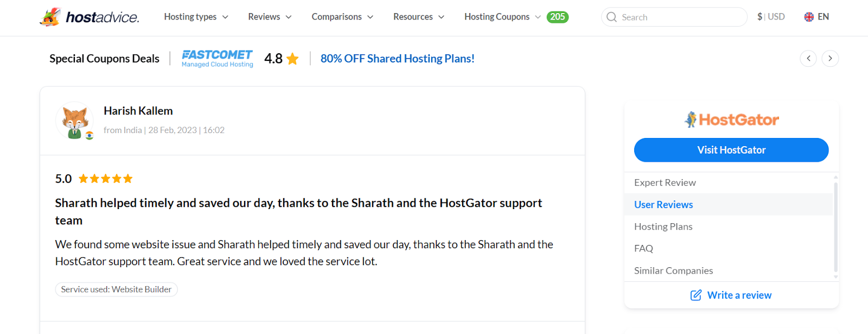Click the star beside the 4.8 rating
Screen dimensions: 868x334
(x=293, y=58)
